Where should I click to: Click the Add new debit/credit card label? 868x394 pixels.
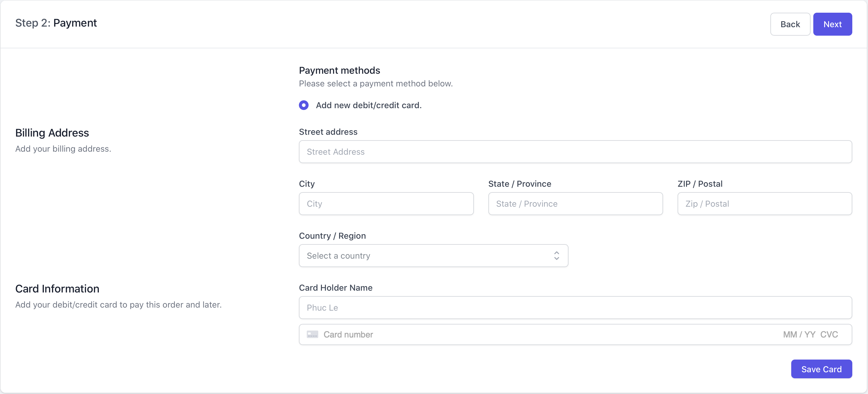pyautogui.click(x=369, y=105)
